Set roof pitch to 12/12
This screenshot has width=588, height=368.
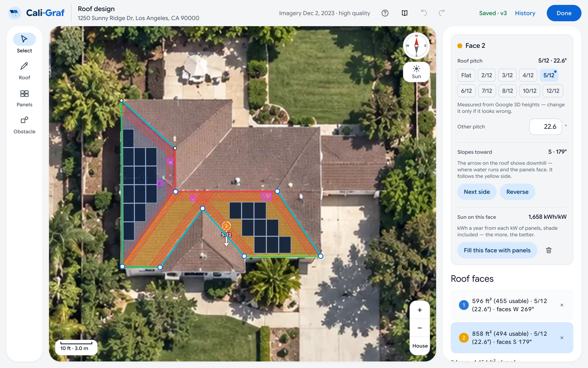click(553, 91)
